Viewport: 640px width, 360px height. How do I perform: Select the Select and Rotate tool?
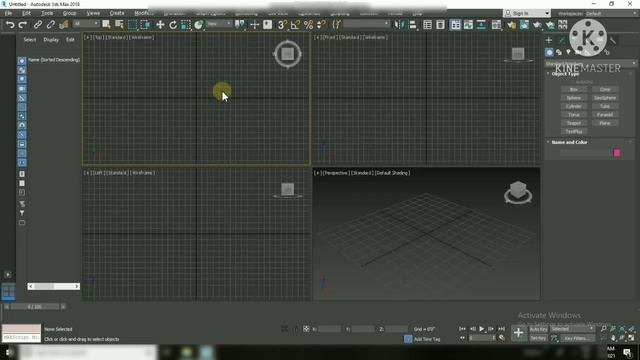pos(173,25)
